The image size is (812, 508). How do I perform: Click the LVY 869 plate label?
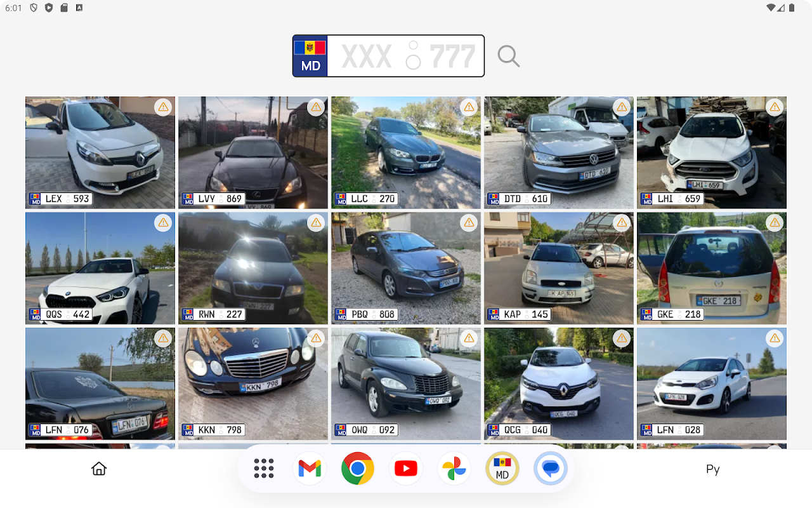[213, 199]
